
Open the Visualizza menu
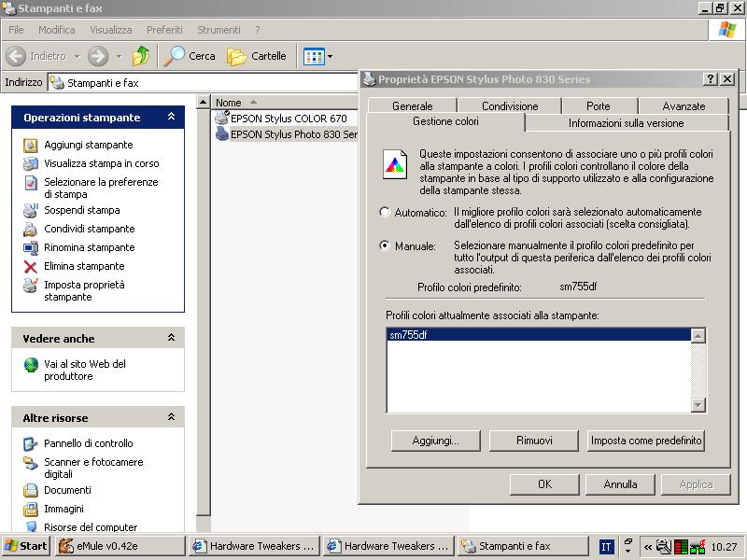coord(111,30)
